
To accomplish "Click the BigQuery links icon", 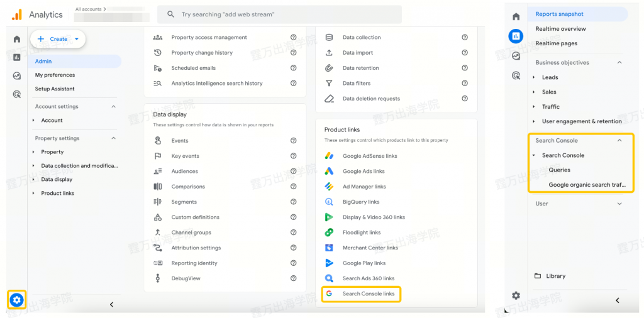I will pyautogui.click(x=329, y=202).
